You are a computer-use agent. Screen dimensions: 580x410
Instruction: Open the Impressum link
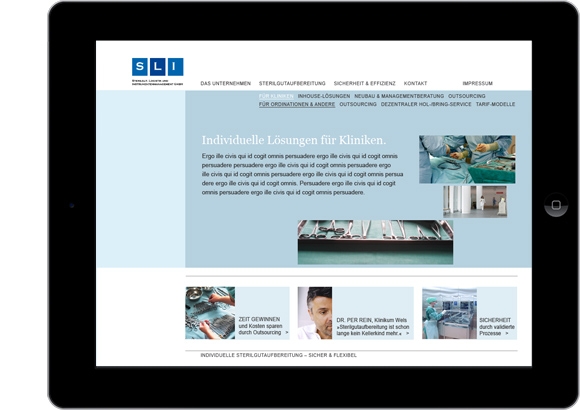pyautogui.click(x=478, y=84)
